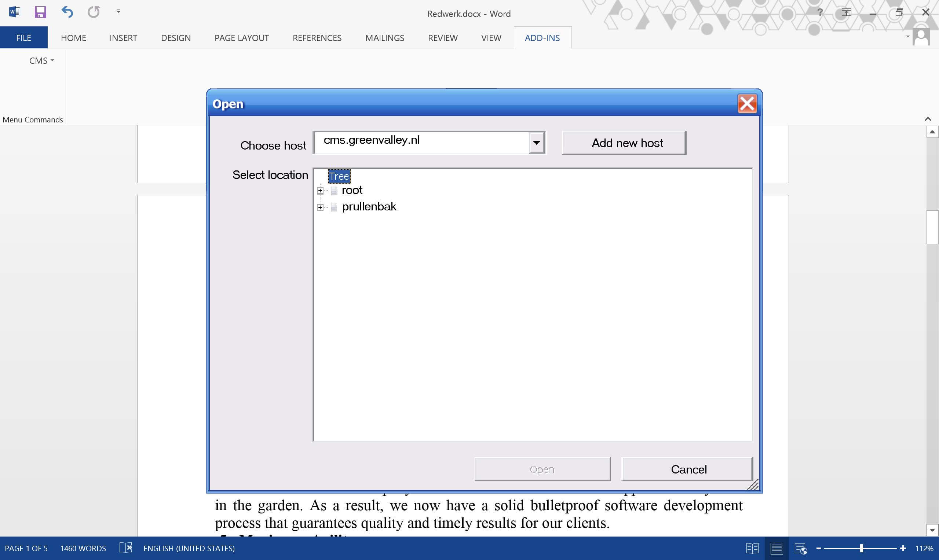Save the document with the floppy icon
939x560 pixels.
point(40,12)
